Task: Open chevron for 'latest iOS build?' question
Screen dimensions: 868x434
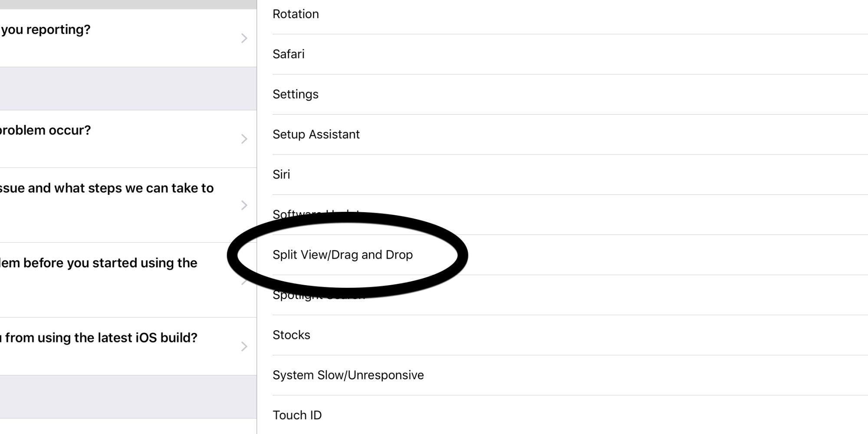Action: pyautogui.click(x=244, y=346)
